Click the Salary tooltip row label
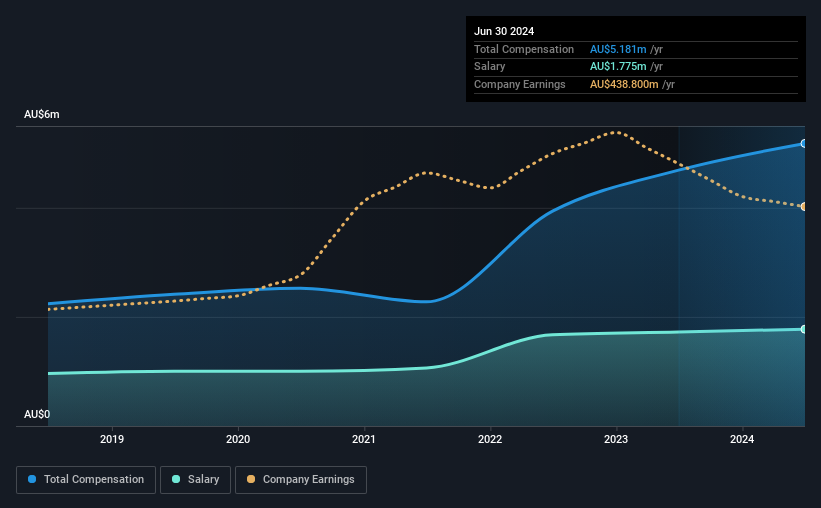This screenshot has width=821, height=508. tap(490, 67)
